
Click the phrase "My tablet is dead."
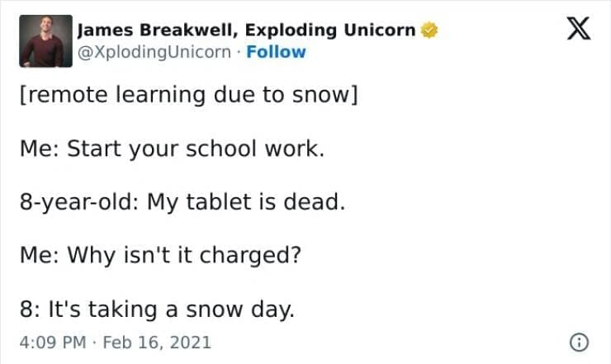click(x=245, y=203)
